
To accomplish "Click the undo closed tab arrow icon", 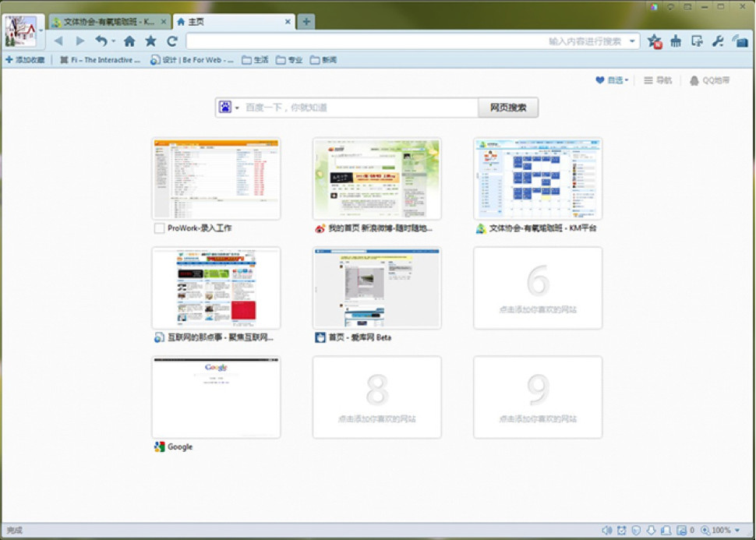I will 101,41.
